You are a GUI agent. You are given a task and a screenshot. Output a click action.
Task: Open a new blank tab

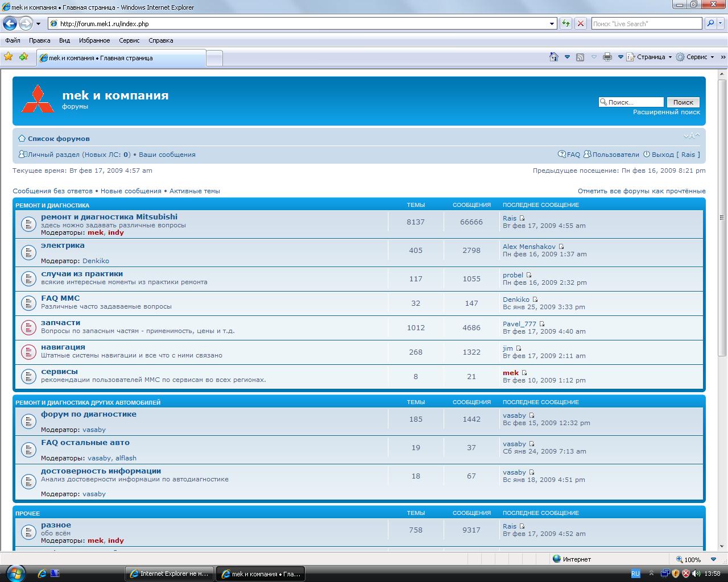(214, 58)
